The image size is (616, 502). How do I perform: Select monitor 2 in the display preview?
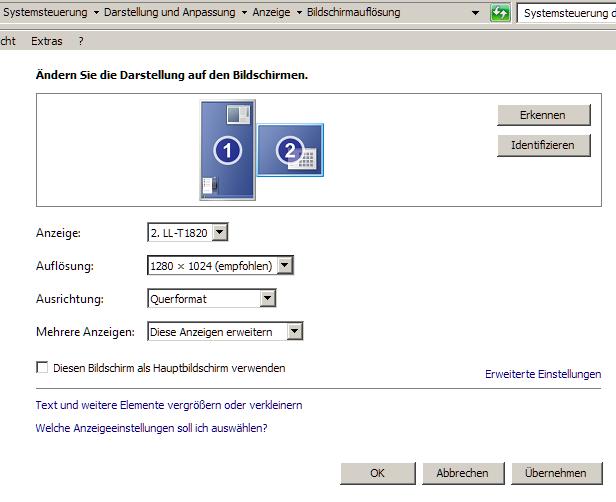click(290, 150)
